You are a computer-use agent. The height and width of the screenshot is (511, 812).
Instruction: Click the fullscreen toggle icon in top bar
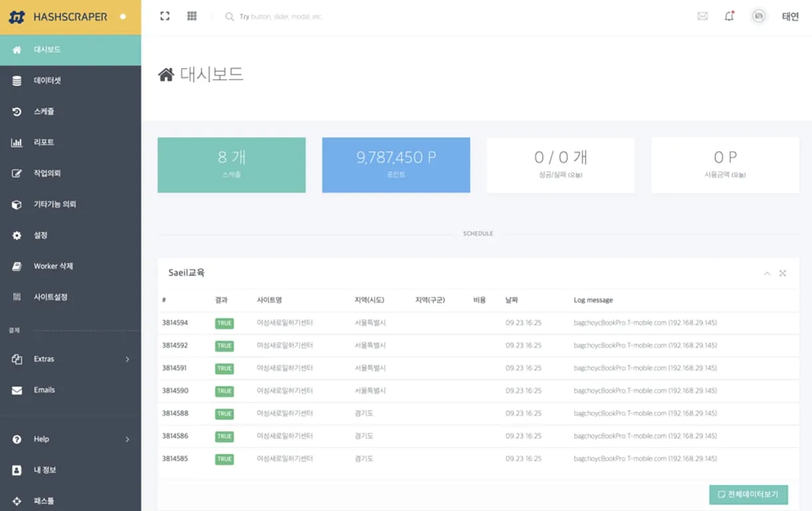pos(165,17)
